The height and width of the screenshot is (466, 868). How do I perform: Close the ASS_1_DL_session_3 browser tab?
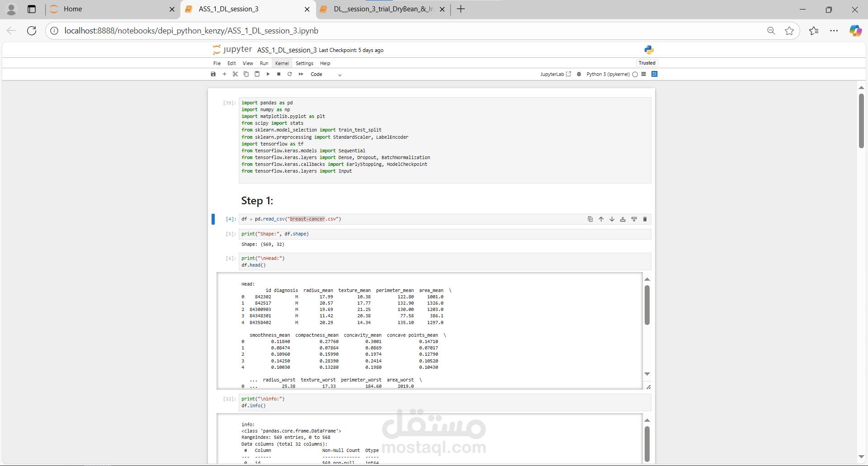307,9
